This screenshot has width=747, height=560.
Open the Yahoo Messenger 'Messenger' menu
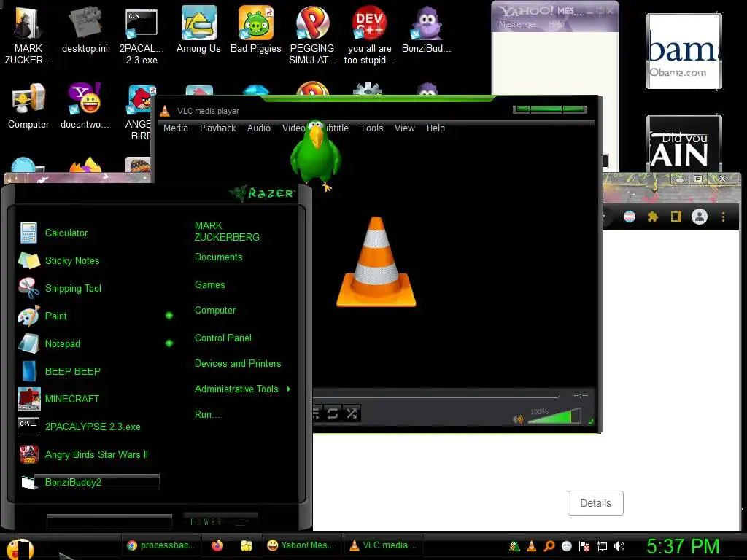tap(517, 24)
